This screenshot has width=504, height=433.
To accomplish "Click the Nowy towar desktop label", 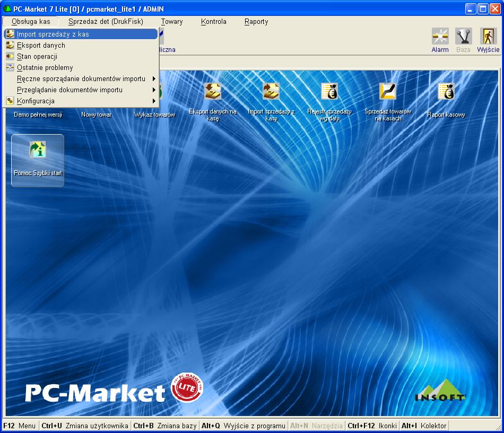I will 97,114.
